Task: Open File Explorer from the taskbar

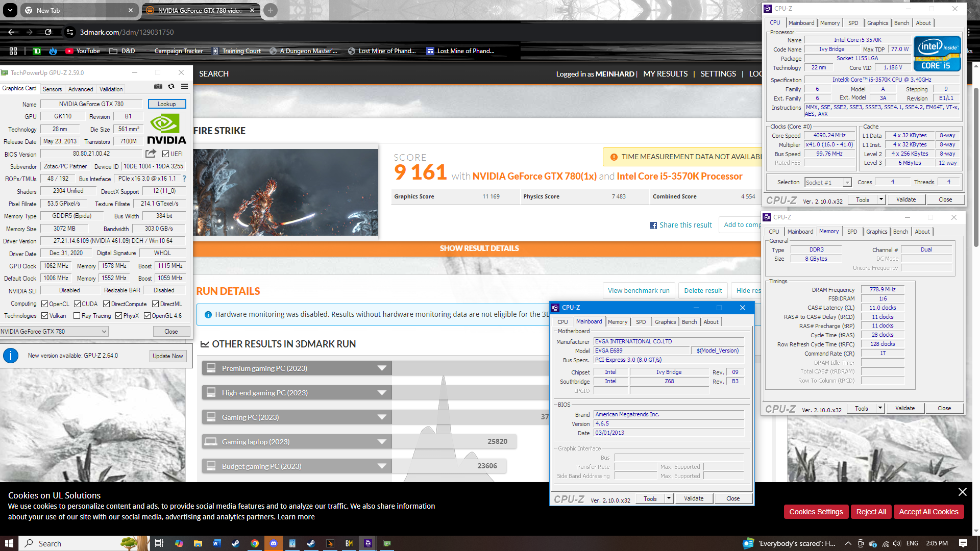Action: pos(198,543)
